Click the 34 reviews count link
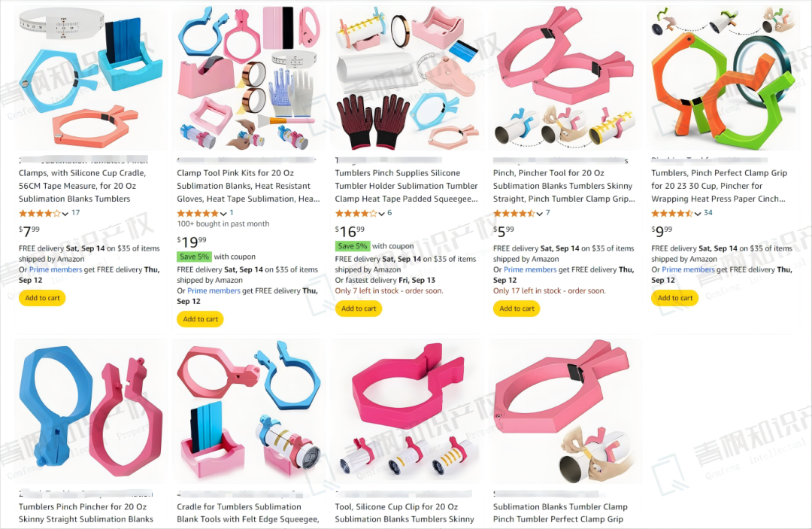This screenshot has width=812, height=529. click(x=708, y=213)
